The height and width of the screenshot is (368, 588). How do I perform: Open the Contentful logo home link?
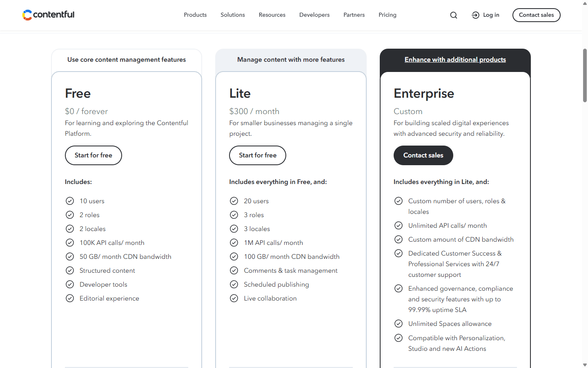point(48,15)
